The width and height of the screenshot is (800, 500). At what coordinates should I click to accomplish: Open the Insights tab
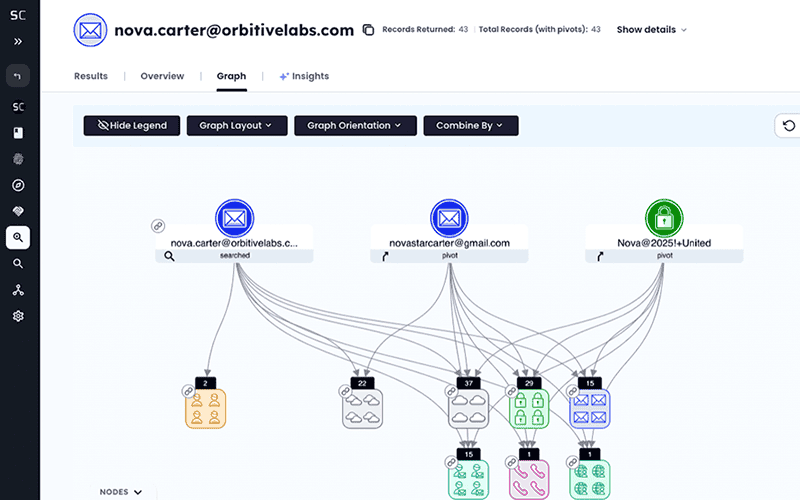[x=304, y=76]
